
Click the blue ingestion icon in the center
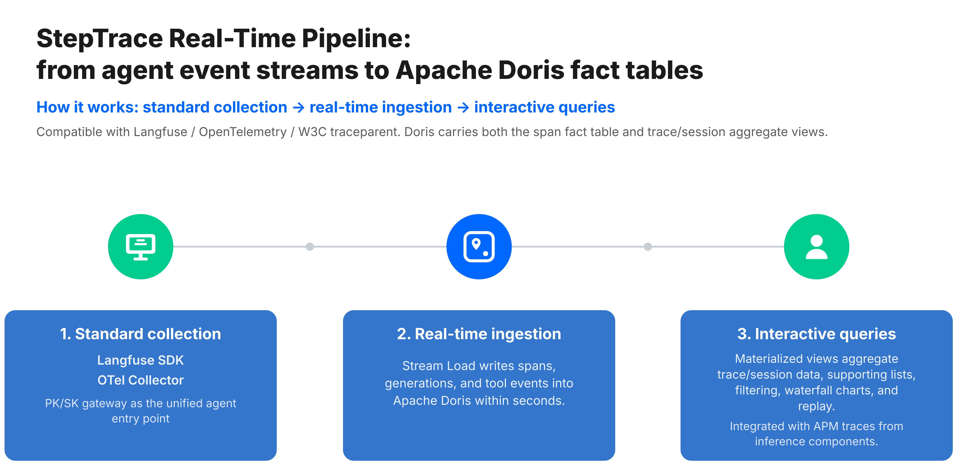pyautogui.click(x=479, y=247)
